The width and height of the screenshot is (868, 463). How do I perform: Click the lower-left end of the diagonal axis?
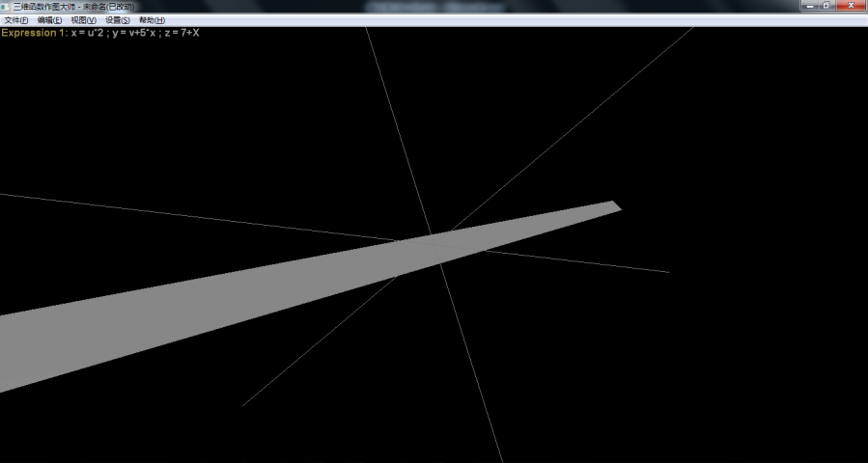[x=243, y=404]
